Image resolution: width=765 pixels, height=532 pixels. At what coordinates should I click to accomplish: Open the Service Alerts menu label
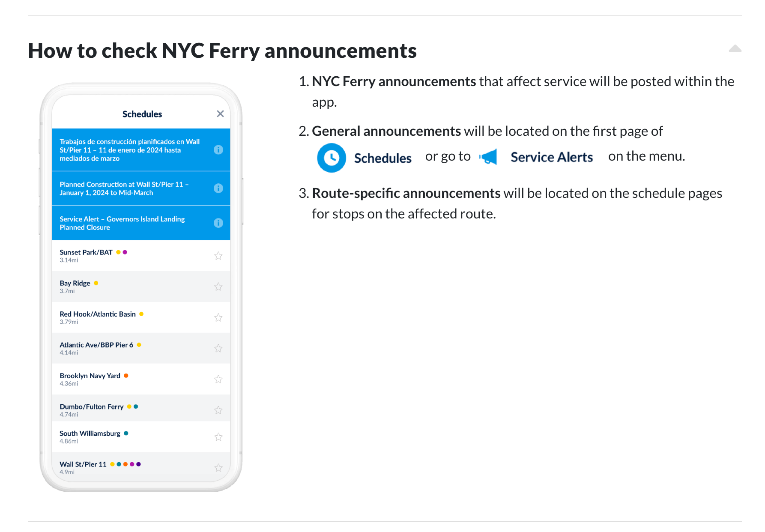[552, 157]
